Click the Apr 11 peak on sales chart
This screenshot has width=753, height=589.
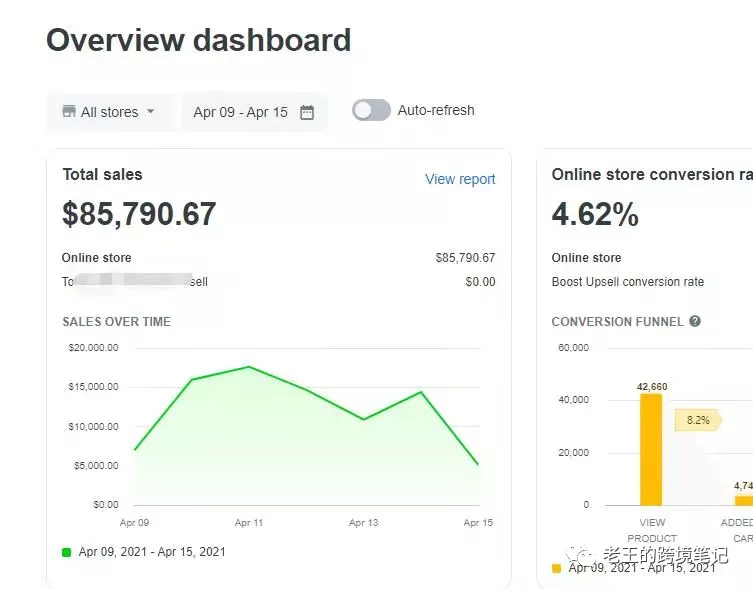tap(249, 367)
